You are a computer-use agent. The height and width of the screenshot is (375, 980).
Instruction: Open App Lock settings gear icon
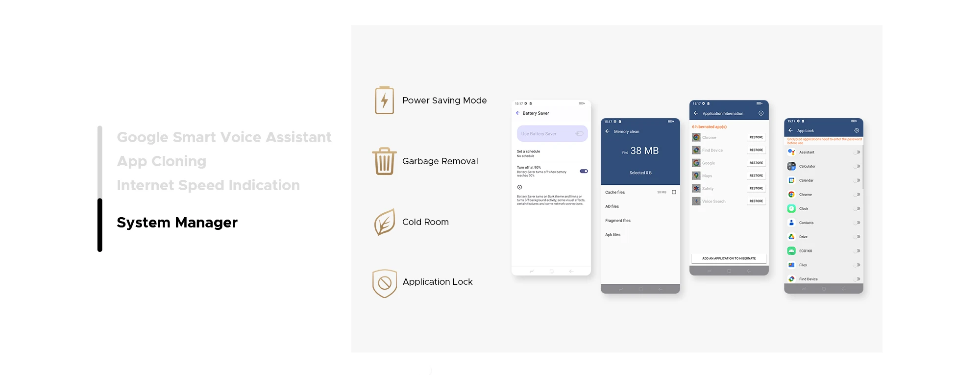857,130
